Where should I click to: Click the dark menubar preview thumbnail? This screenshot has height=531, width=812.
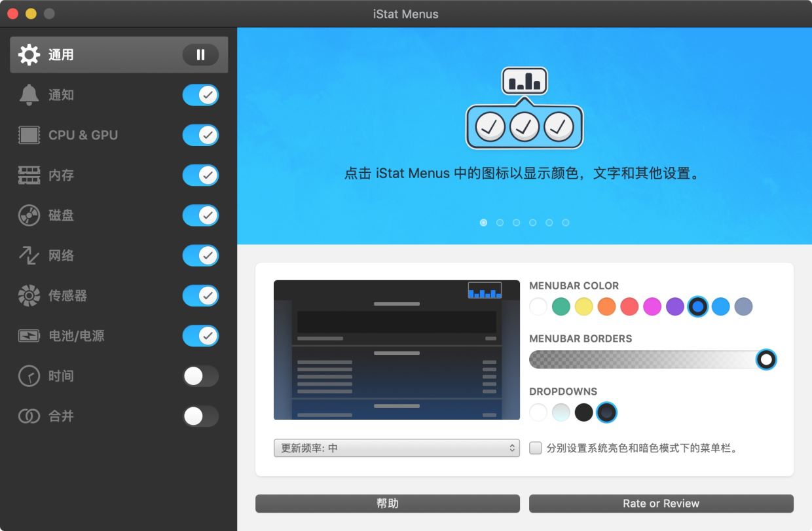397,350
